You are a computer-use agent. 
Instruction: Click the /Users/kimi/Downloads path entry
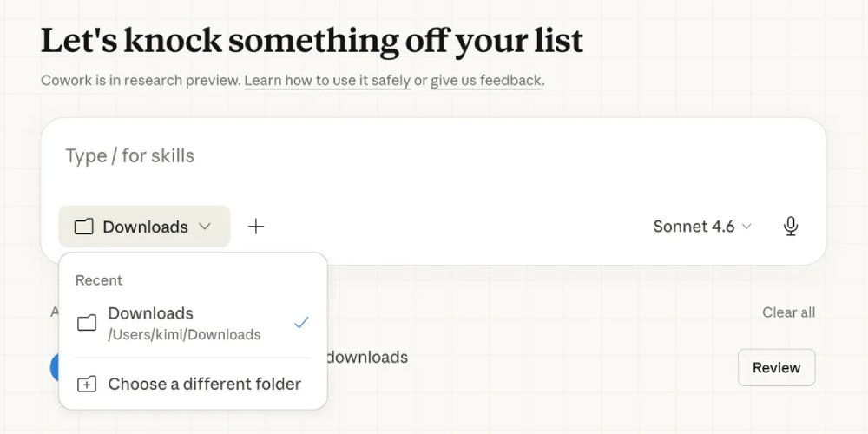[184, 335]
